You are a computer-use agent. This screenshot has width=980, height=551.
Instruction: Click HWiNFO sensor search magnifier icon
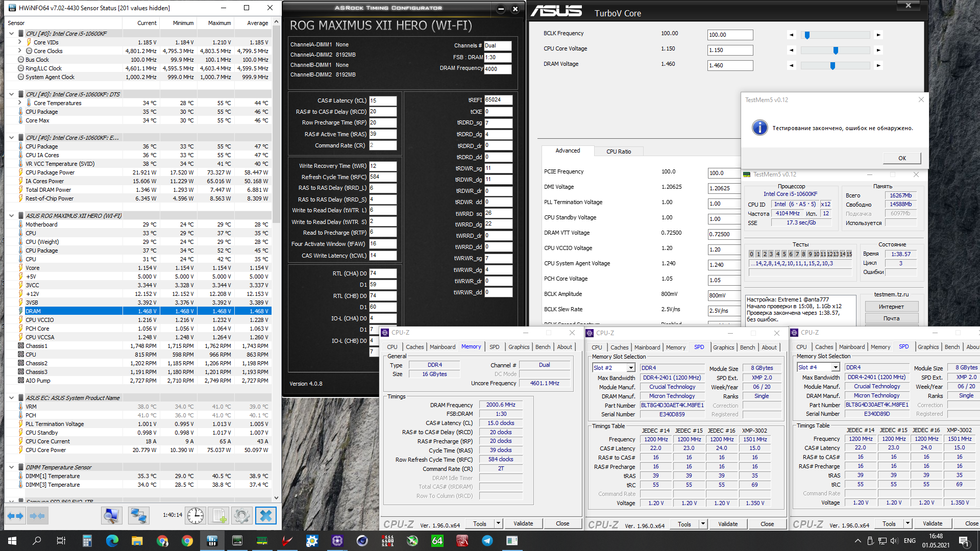click(111, 516)
